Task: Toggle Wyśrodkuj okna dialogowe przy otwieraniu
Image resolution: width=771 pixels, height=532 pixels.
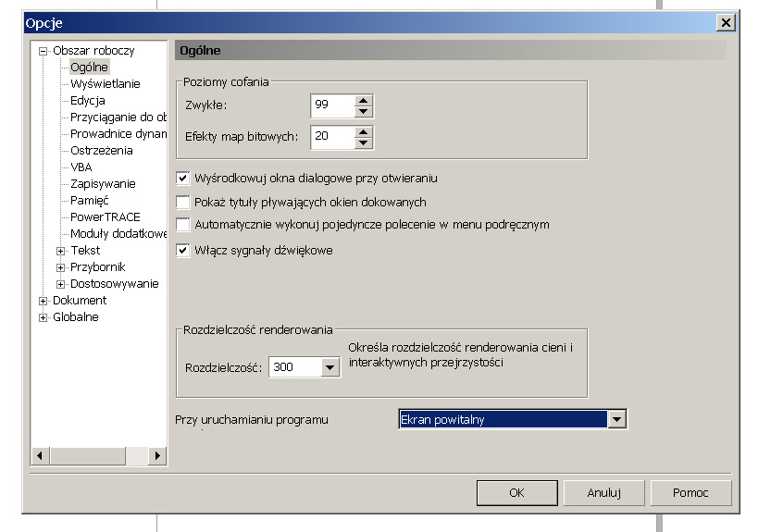Action: coord(182,178)
